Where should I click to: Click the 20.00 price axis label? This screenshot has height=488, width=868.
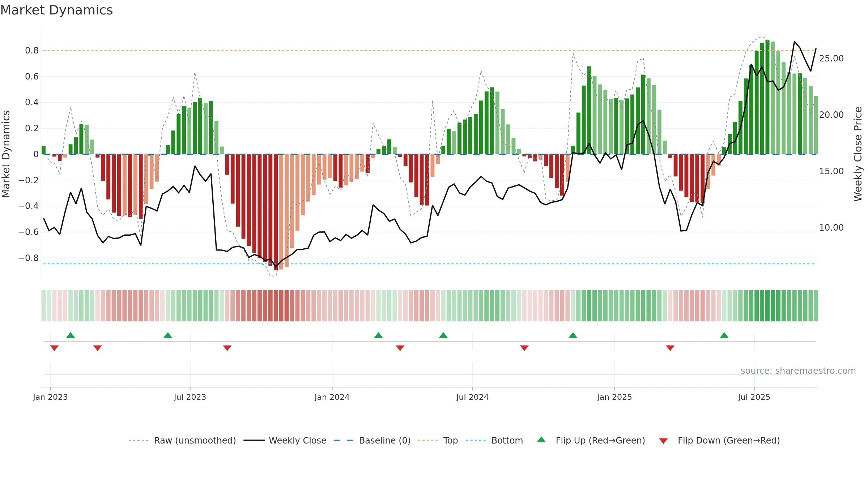(x=831, y=115)
